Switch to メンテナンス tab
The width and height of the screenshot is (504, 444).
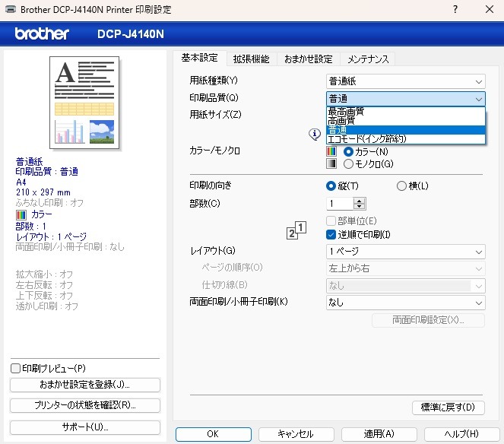[x=368, y=59]
